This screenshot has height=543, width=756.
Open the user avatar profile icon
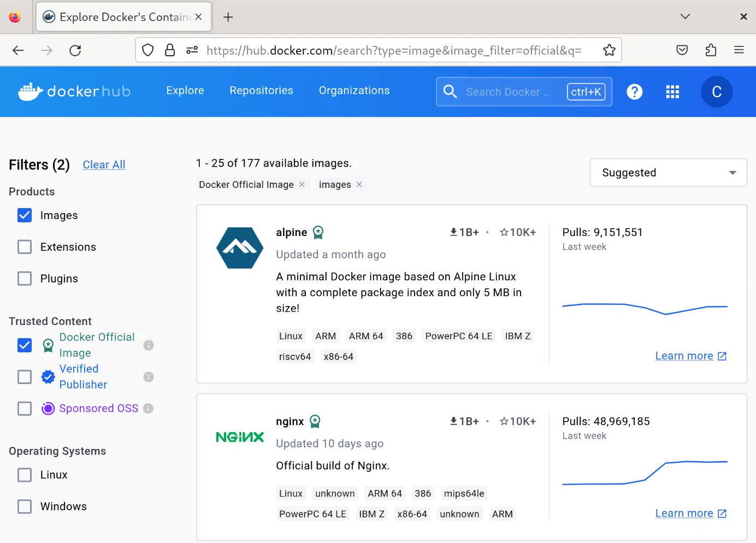coord(717,92)
